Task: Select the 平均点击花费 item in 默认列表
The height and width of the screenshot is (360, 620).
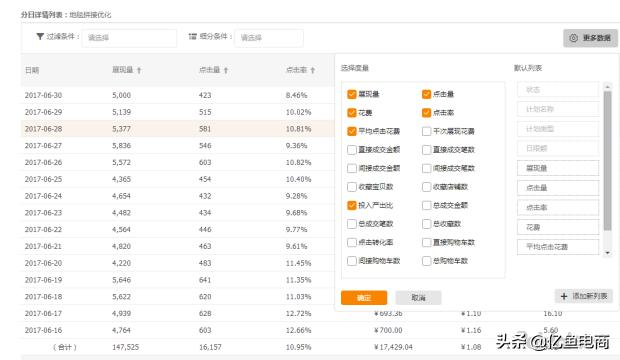Action: [x=558, y=247]
